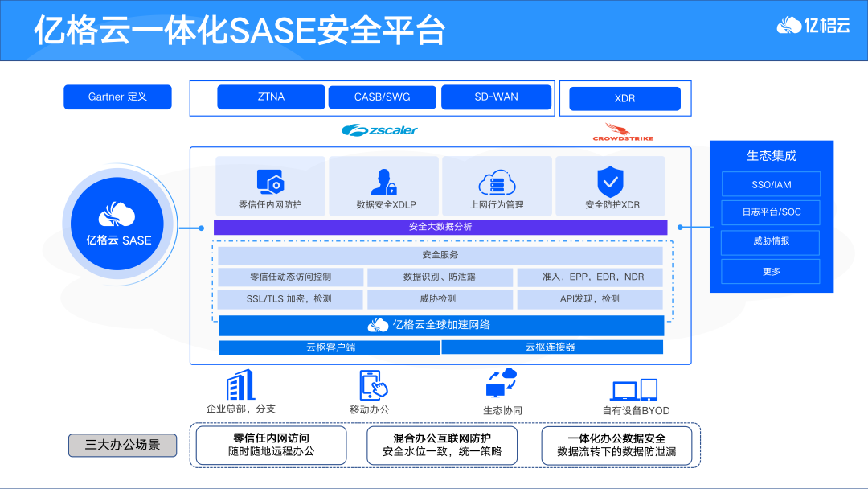Click the 更多 integration item
Screen dimensions: 868x489
(771, 271)
